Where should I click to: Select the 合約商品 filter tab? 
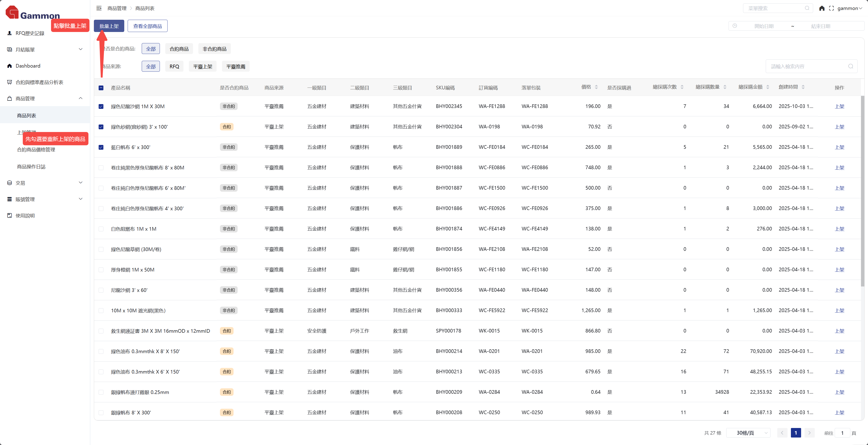pyautogui.click(x=179, y=49)
